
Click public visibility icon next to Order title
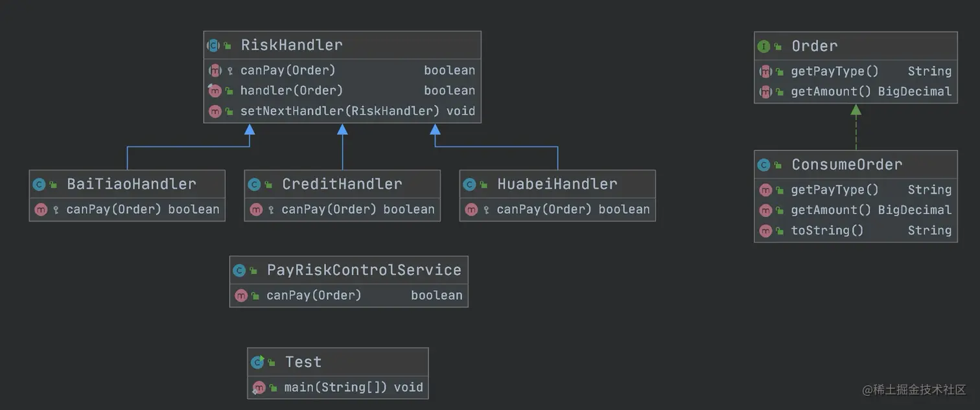point(778,47)
